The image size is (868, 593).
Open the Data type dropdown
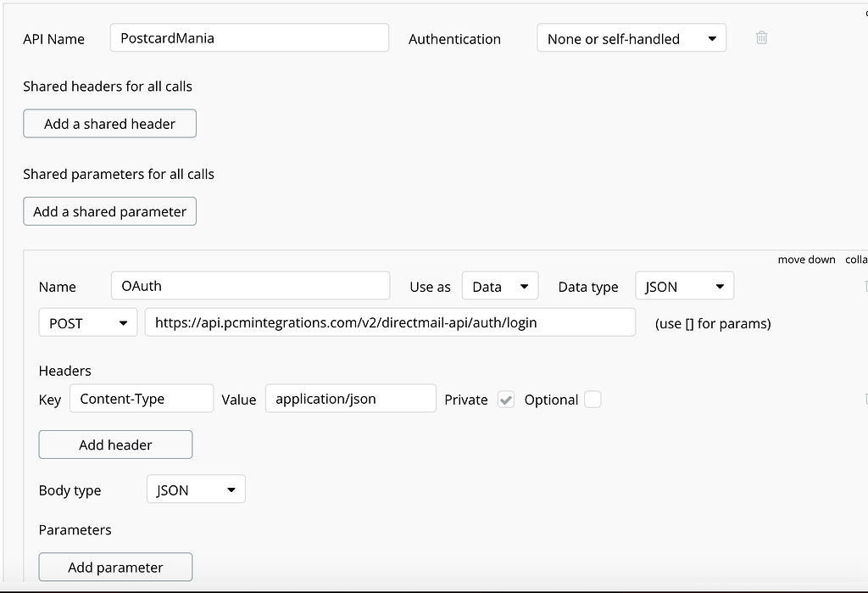(x=684, y=287)
